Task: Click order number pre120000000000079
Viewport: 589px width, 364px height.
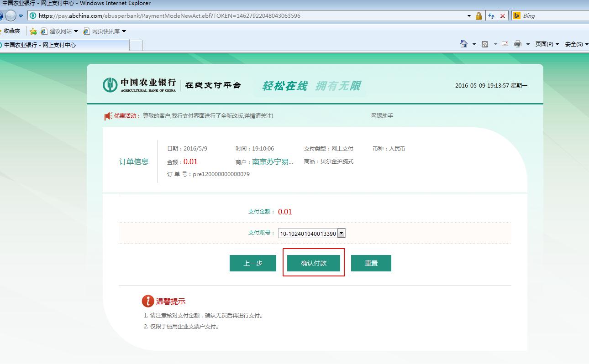Action: (x=221, y=174)
